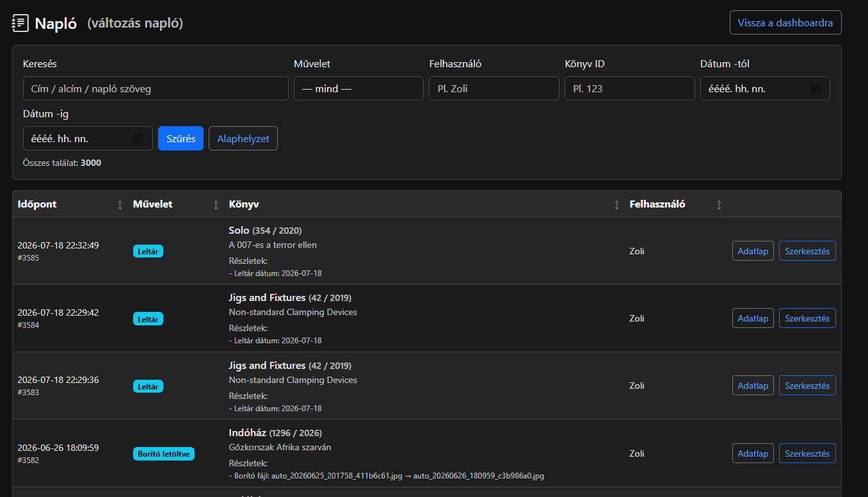This screenshot has height=497, width=868.
Task: Sort table by Művelet column
Action: point(216,204)
